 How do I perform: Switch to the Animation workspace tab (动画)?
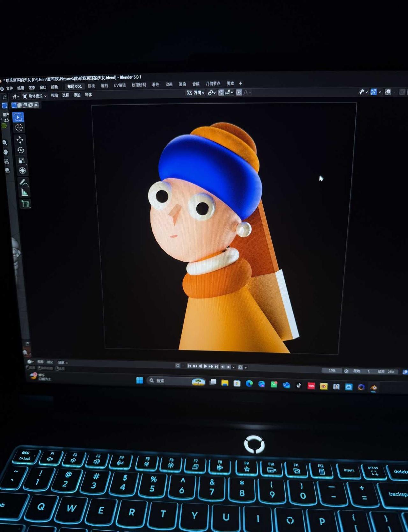tap(169, 84)
